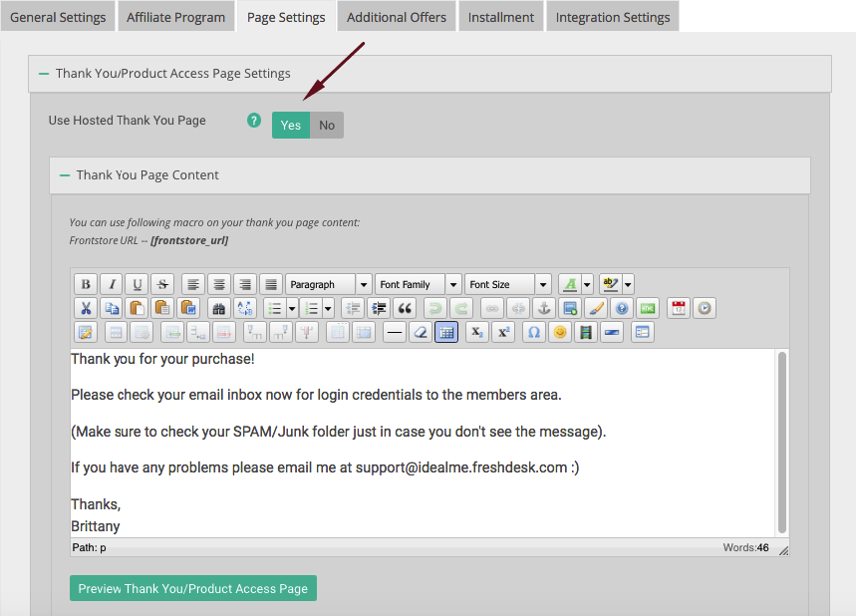Click Preview Thank You/Product Access Page button
856x616 pixels.
(x=193, y=588)
